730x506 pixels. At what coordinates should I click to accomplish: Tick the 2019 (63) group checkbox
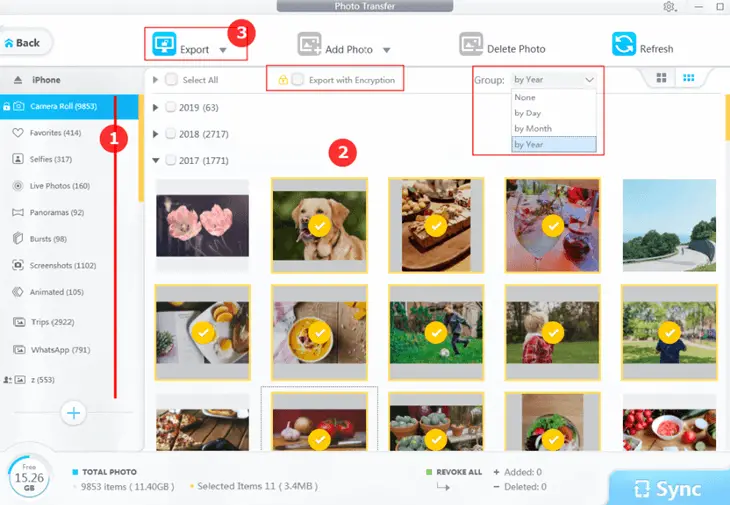pos(171,107)
